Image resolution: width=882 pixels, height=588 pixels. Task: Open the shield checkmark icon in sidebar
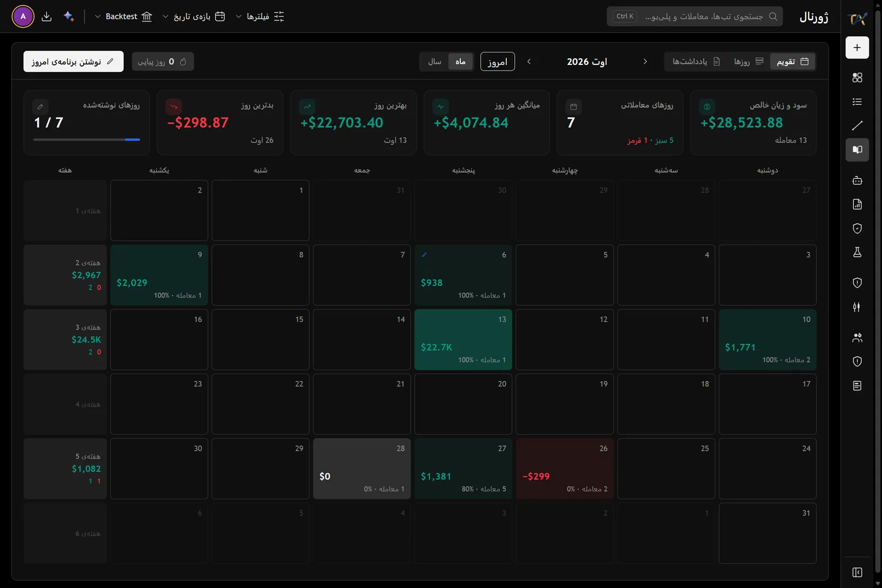(857, 228)
